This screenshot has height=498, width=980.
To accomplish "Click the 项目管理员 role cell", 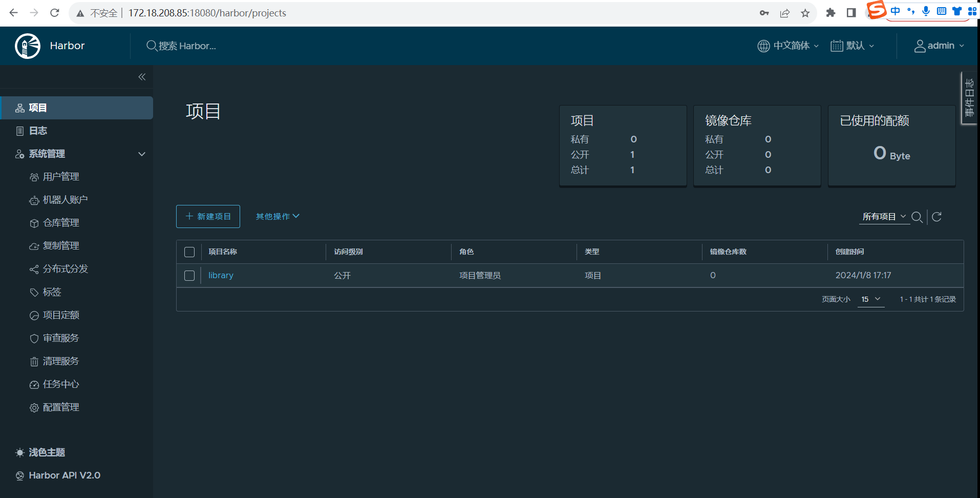I will (x=480, y=276).
